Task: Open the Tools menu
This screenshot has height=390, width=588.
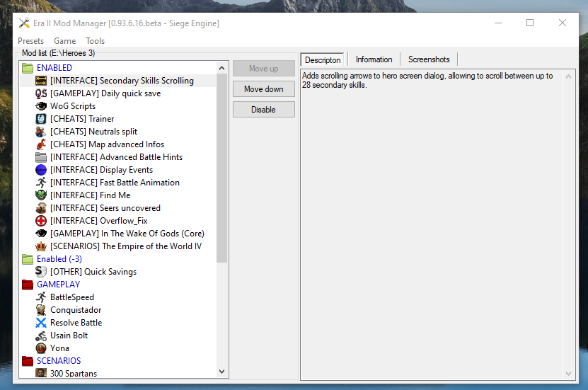Action: pyautogui.click(x=95, y=41)
